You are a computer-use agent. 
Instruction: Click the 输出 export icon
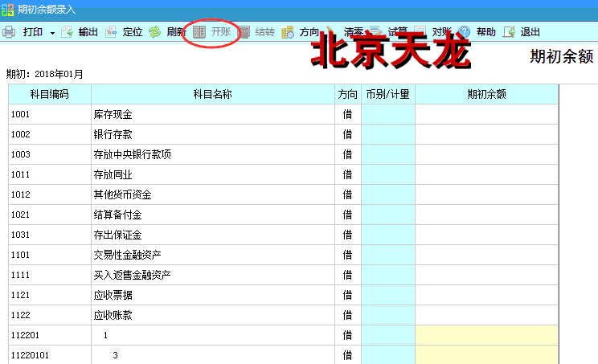point(67,32)
